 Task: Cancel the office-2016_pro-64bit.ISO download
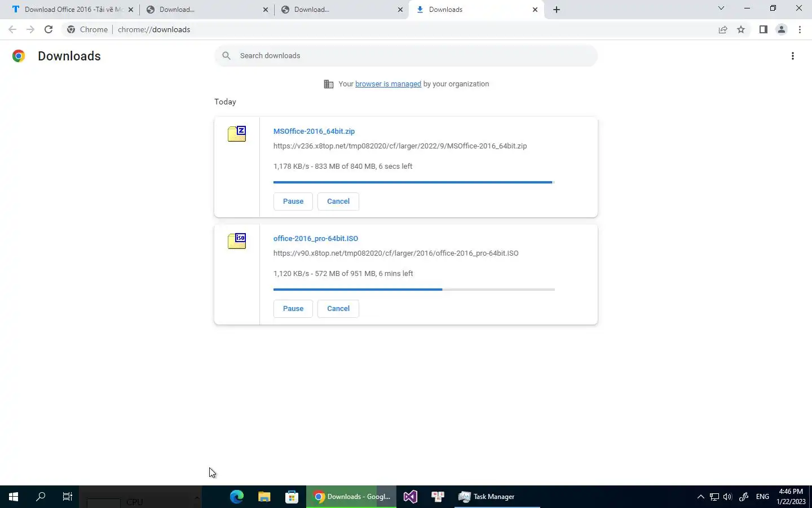338,309
